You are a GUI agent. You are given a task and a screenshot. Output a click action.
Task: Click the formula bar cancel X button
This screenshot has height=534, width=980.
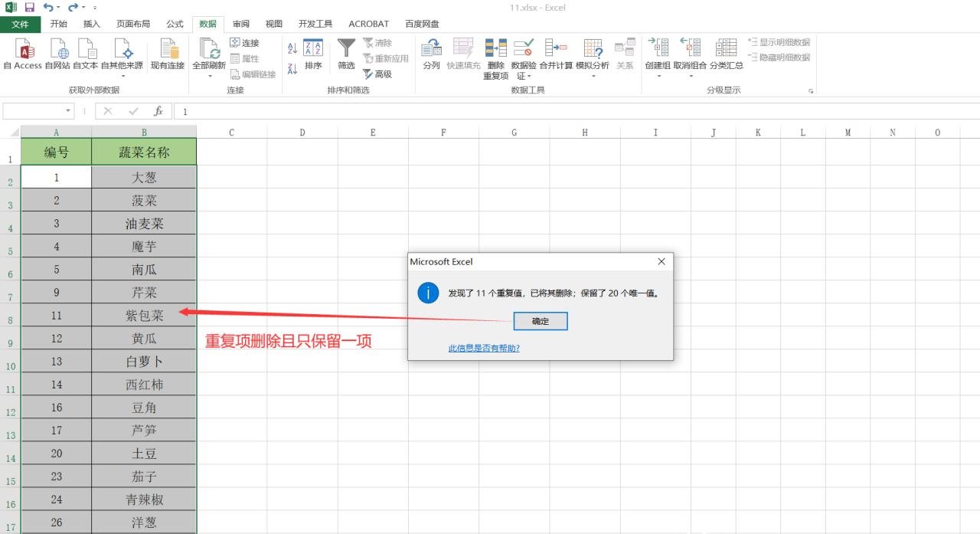coord(108,111)
